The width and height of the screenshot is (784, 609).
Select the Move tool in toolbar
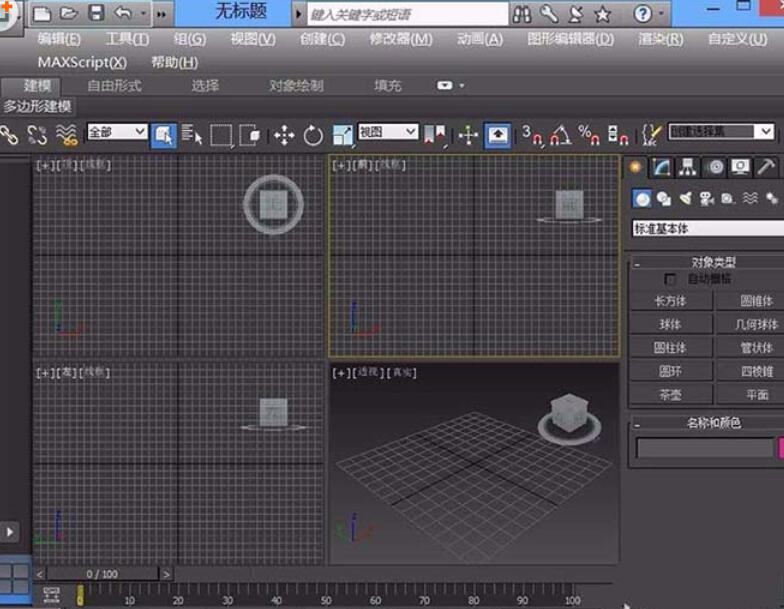point(284,135)
